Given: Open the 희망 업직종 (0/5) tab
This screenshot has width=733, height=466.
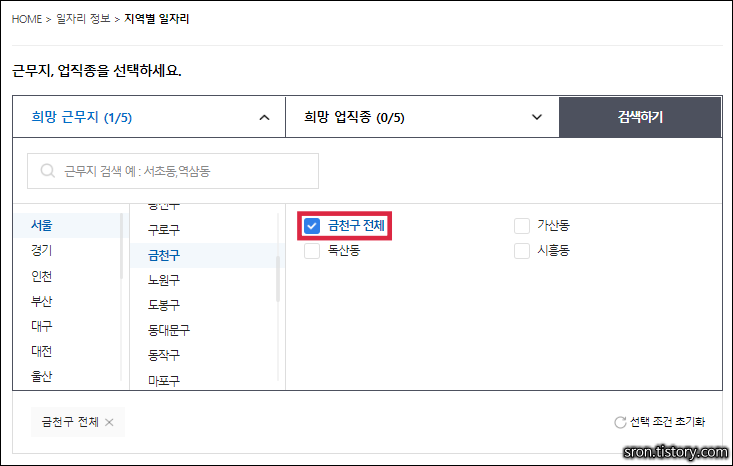Looking at the screenshot, I should pos(422,117).
